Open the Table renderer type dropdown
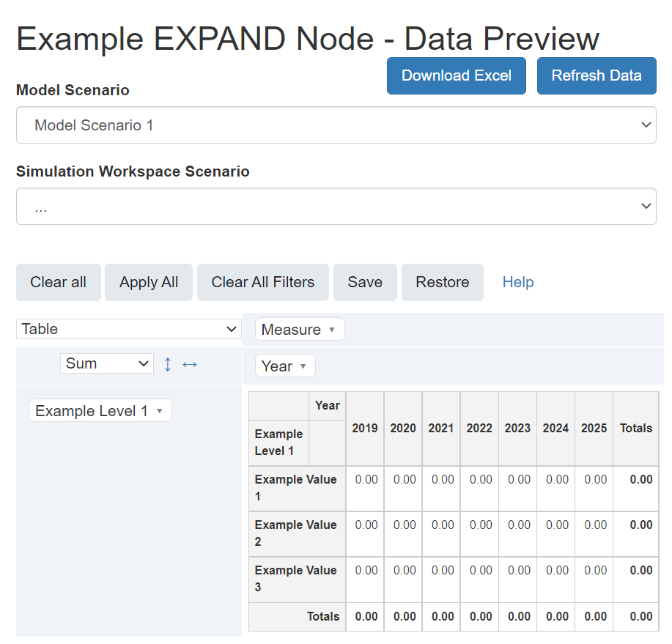672x644 pixels. click(129, 330)
